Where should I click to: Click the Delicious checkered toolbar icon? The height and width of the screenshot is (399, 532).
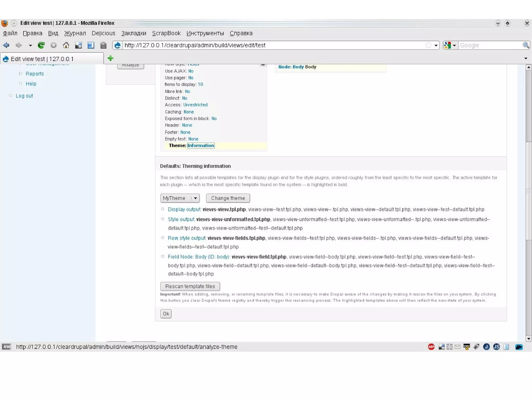(78, 45)
